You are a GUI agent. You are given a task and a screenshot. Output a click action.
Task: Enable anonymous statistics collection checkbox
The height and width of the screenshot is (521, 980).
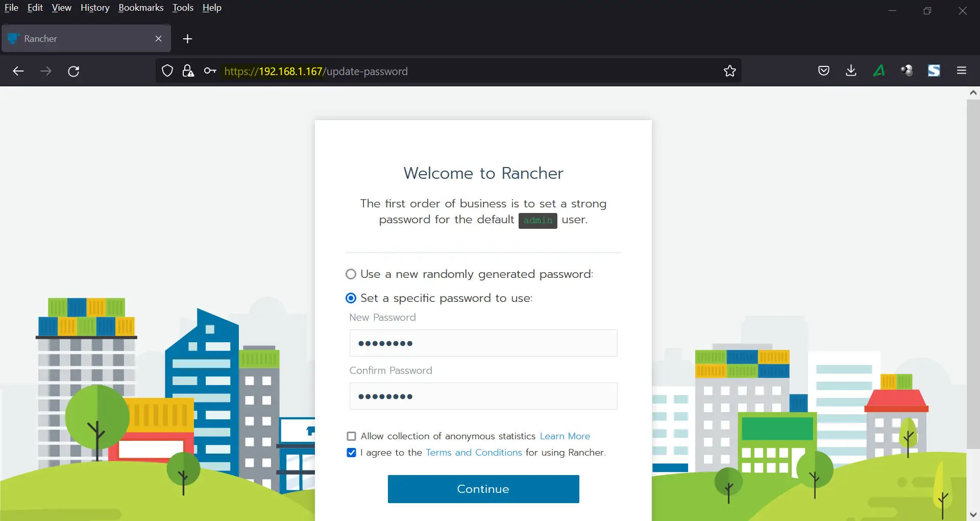click(351, 436)
